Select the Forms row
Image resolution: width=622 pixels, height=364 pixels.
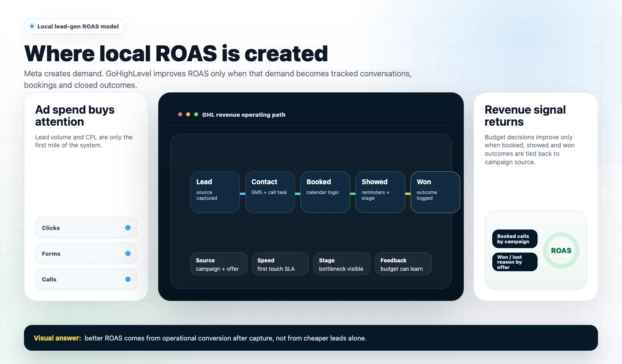86,253
